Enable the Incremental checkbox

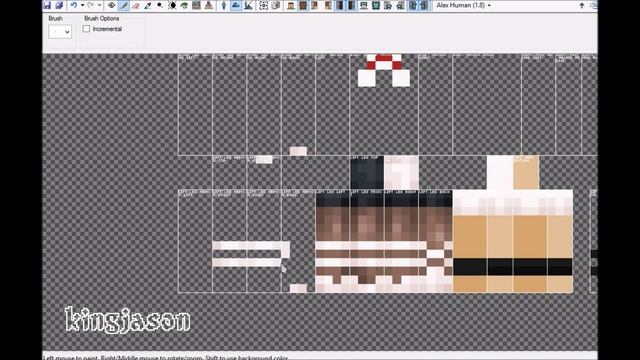click(86, 29)
